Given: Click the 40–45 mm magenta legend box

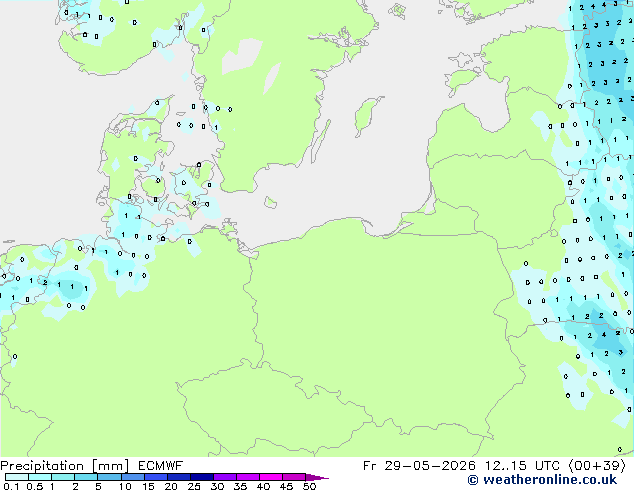Looking at the screenshot, I should click(x=271, y=477).
